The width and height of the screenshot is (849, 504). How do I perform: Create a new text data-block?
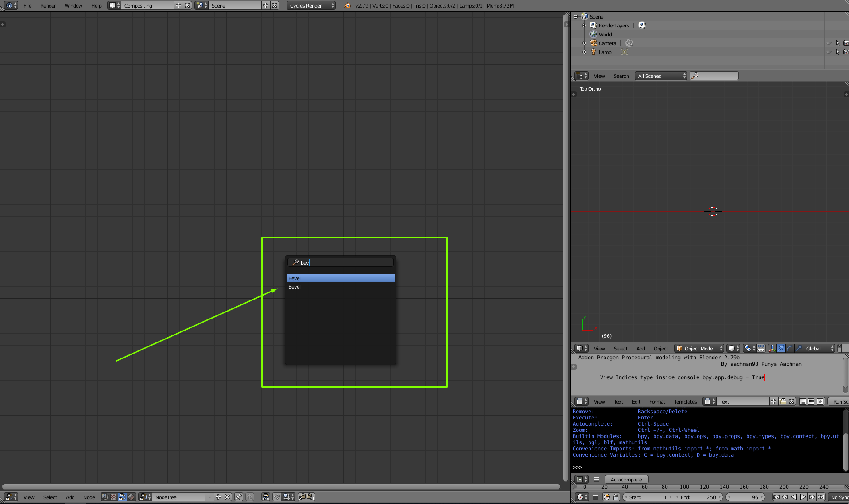tap(773, 402)
